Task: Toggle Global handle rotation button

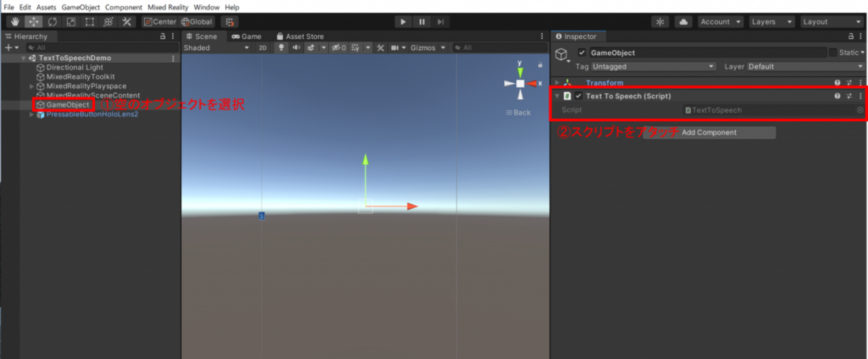Action: (x=198, y=22)
